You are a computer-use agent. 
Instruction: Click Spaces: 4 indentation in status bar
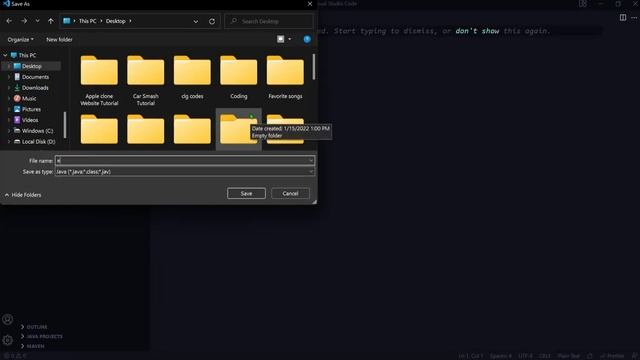500,356
